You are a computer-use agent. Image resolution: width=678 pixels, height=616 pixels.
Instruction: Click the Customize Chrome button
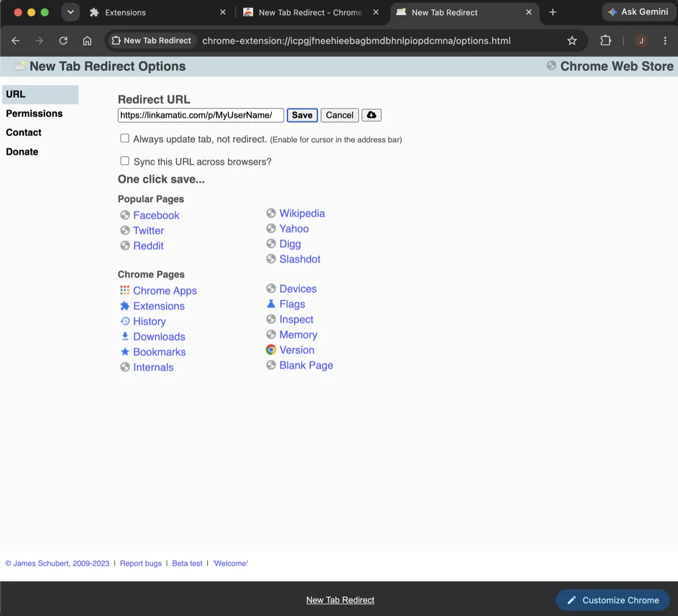point(613,600)
